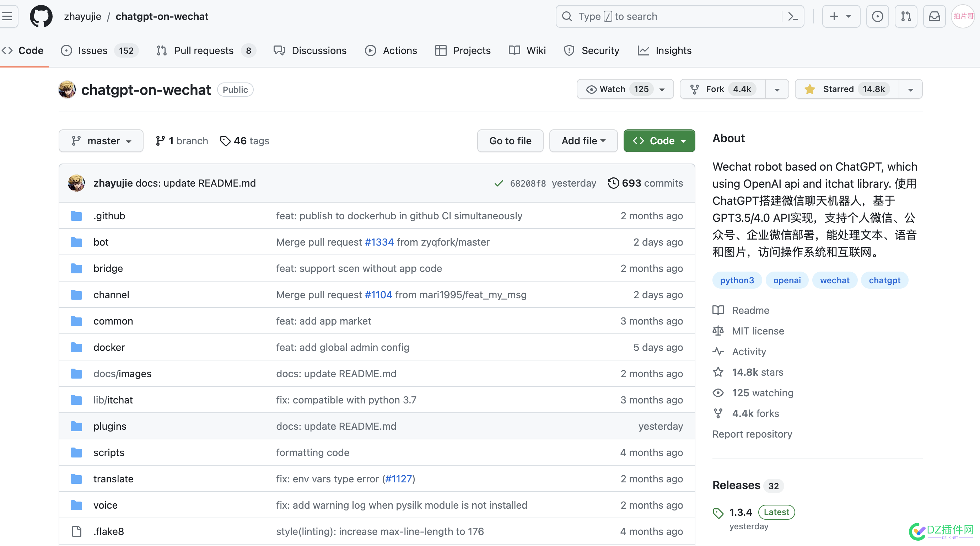Open the voice folder icon
Screen dimensions: 980x546
76,505
